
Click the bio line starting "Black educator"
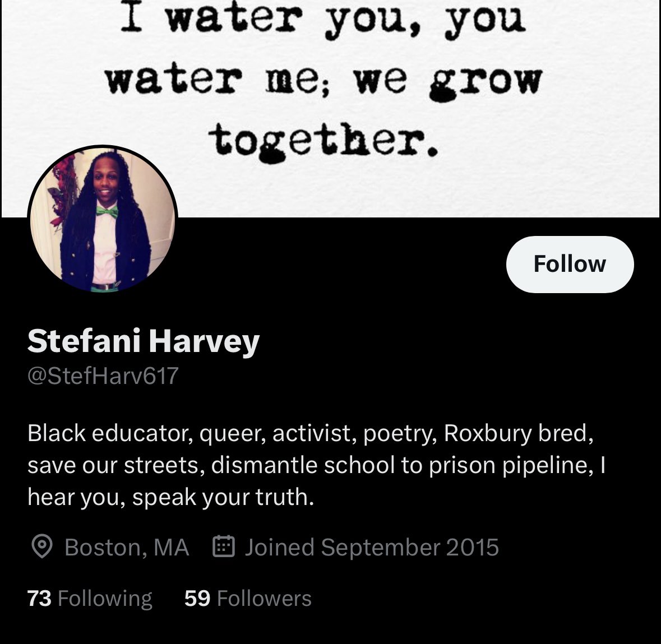[310, 433]
